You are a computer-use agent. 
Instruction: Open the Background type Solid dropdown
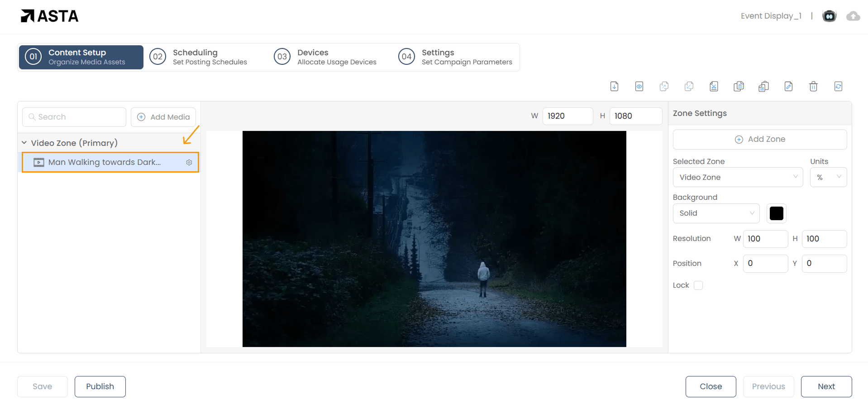(716, 213)
